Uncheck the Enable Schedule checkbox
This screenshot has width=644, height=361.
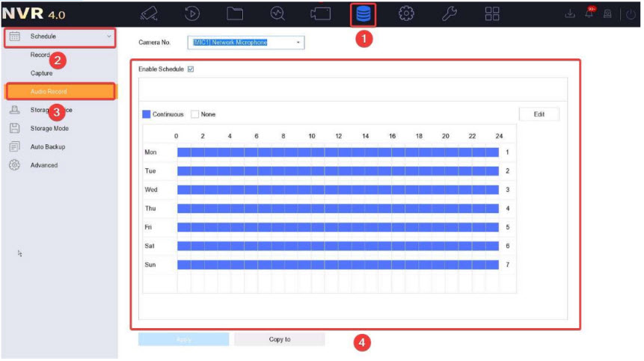pyautogui.click(x=191, y=69)
